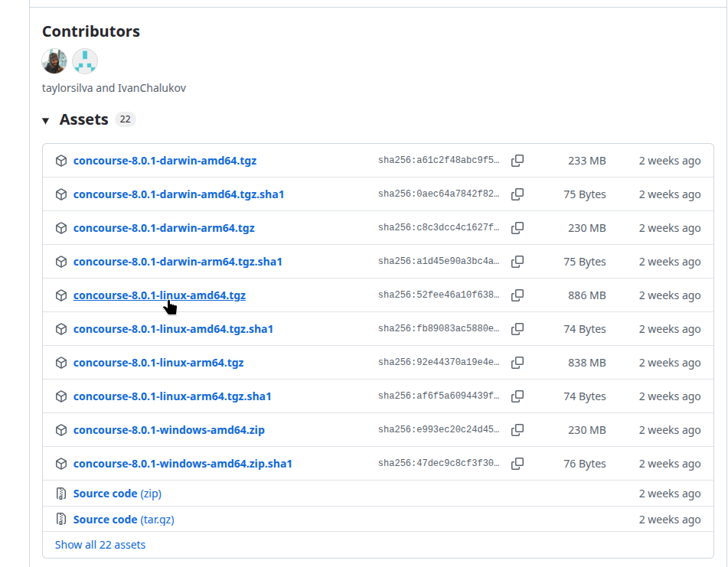Collapse the Assets section

[46, 119]
